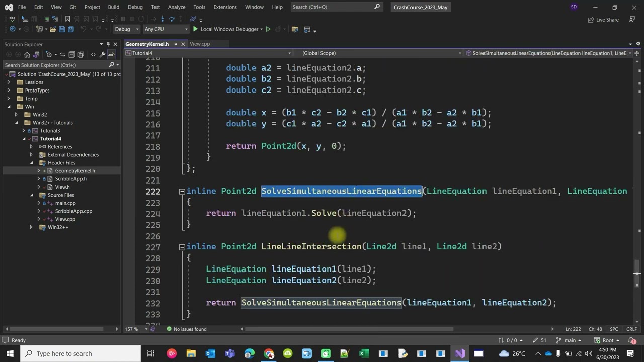
Task: Select ScribbleApp.h in Solution Explorer
Action: (x=70, y=179)
